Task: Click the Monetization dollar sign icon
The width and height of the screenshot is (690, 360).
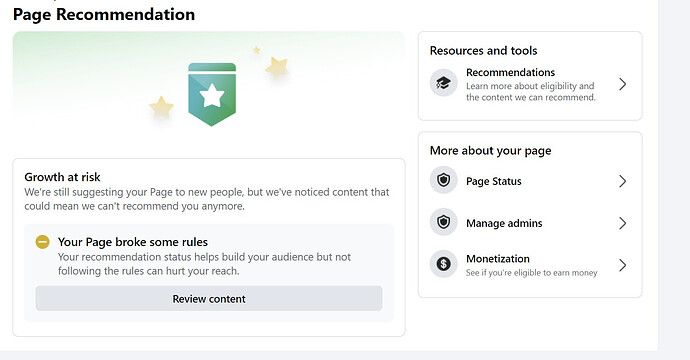Action: click(x=443, y=264)
